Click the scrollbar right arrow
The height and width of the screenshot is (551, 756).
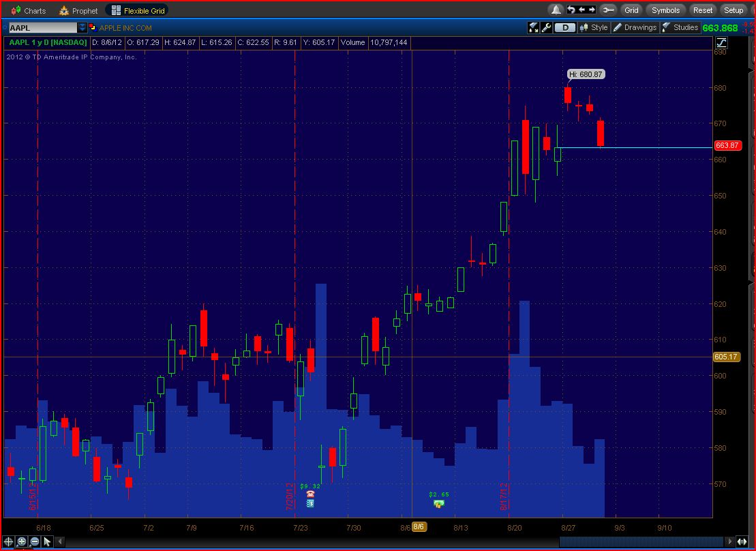tap(729, 542)
